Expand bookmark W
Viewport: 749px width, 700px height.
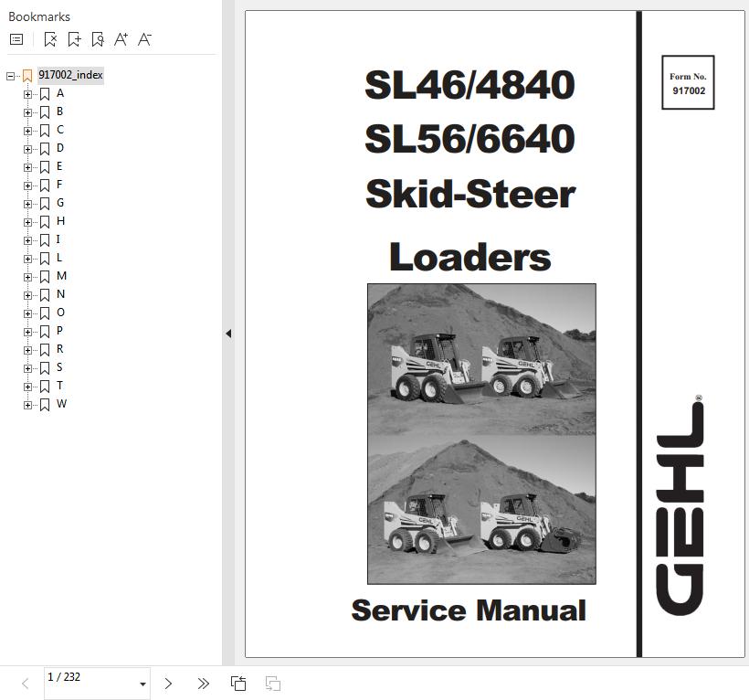[27, 405]
